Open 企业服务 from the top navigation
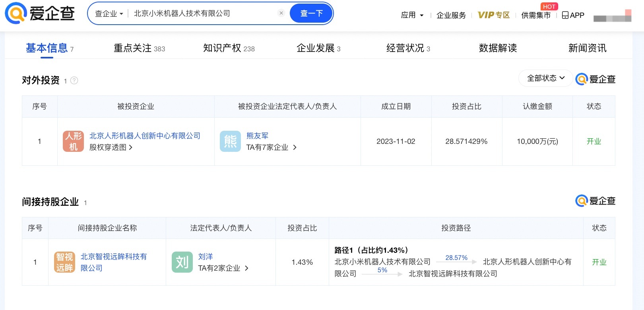The width and height of the screenshot is (644, 310). click(x=451, y=15)
